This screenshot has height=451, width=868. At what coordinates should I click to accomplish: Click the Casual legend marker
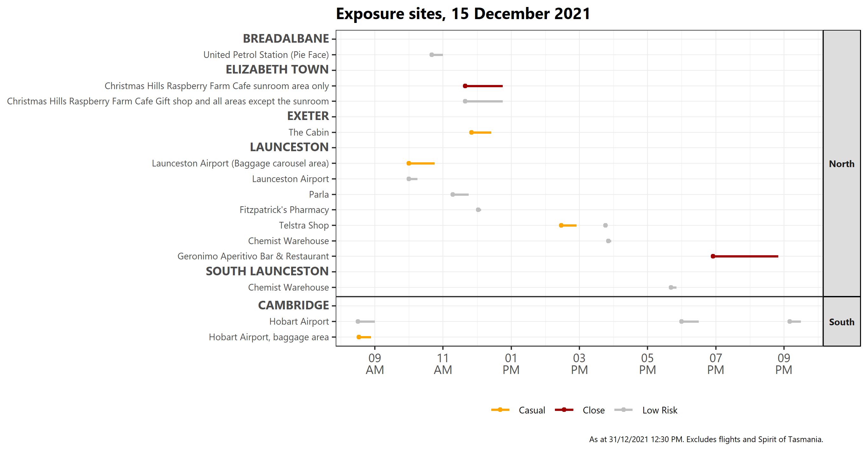pos(500,410)
